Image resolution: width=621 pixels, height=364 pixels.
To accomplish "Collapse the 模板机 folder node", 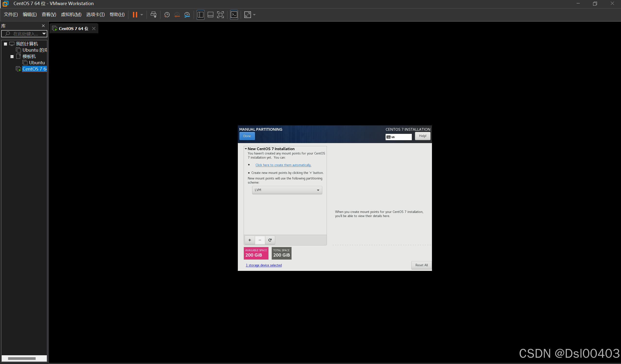I will 12,57.
